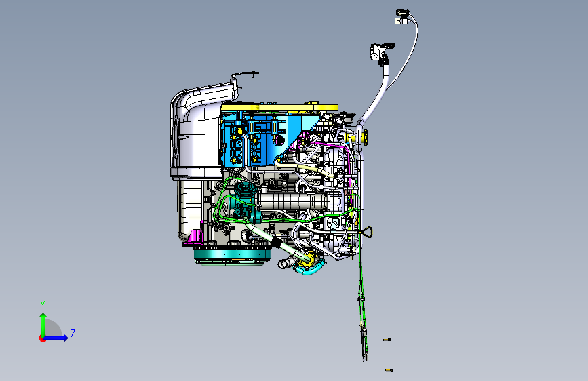Select the yellow top plate of the engine
Viewport: 588px width, 381px height.
click(x=279, y=107)
